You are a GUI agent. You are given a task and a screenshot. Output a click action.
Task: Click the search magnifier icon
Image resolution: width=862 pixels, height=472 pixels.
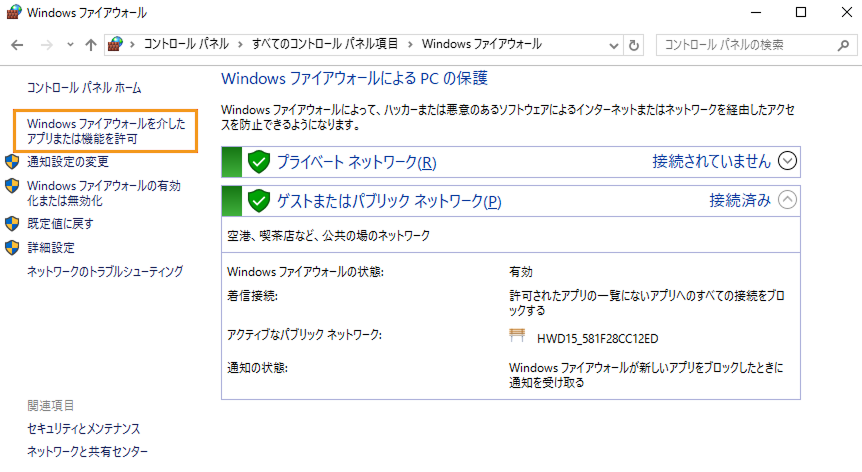coord(843,46)
